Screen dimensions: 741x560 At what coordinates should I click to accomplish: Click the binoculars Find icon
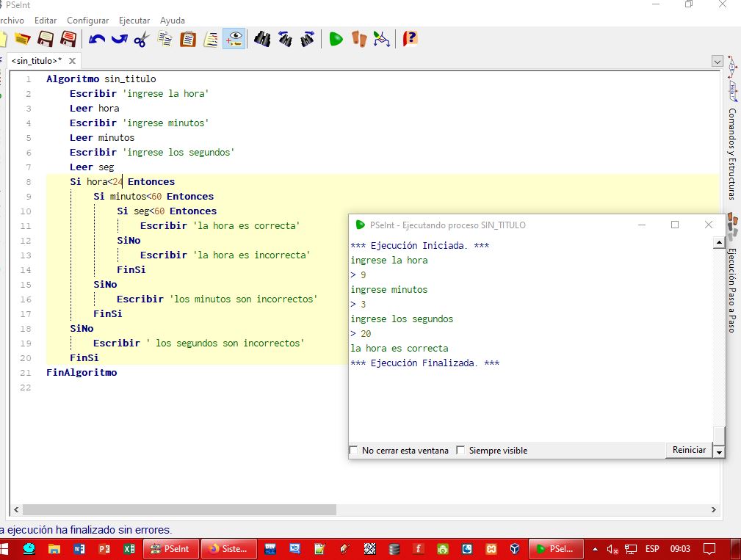click(x=261, y=39)
